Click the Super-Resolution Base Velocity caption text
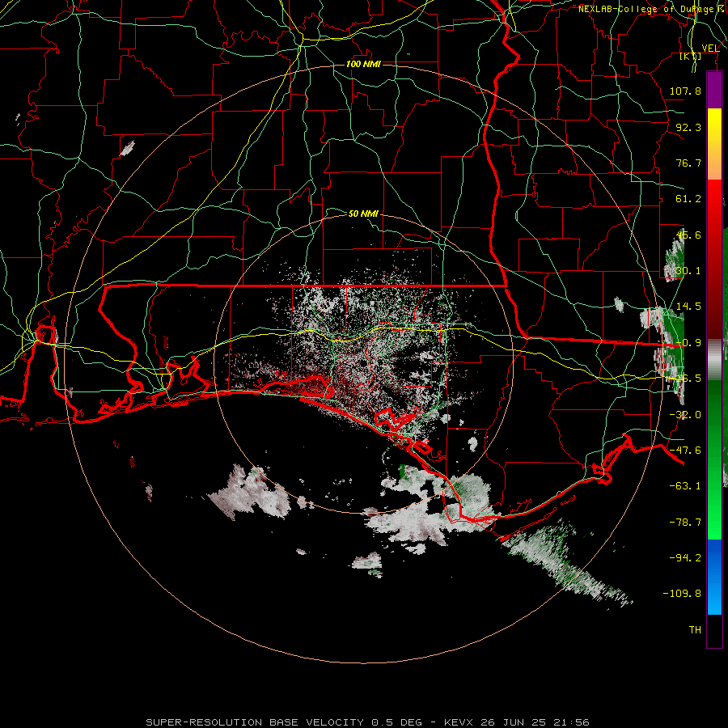Screen dimensions: 728x728 (x=368, y=722)
